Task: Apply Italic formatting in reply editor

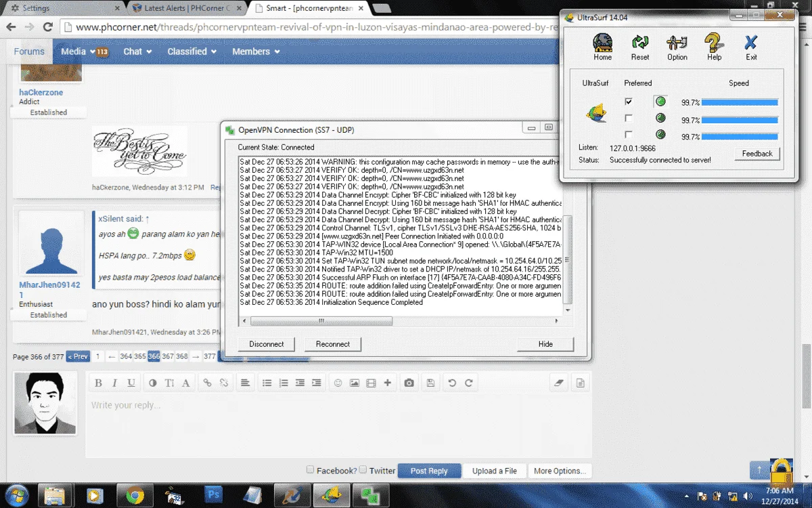Action: coord(114,383)
